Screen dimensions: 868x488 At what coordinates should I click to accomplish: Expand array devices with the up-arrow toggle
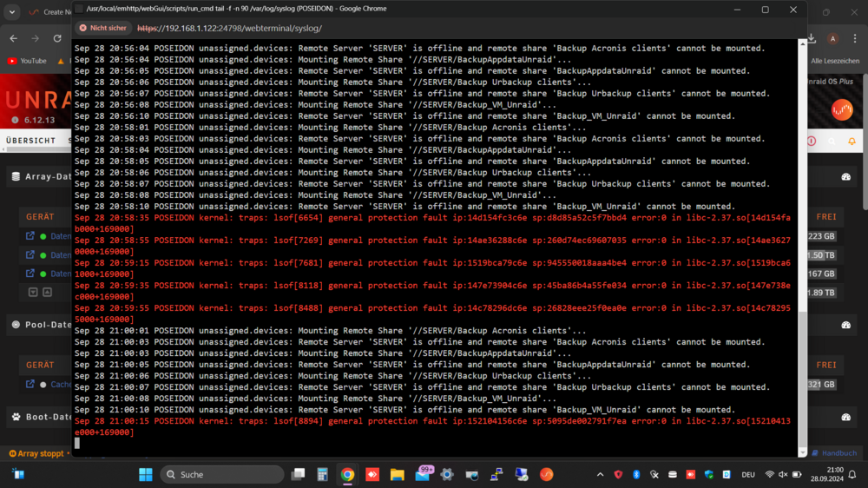pyautogui.click(x=47, y=292)
